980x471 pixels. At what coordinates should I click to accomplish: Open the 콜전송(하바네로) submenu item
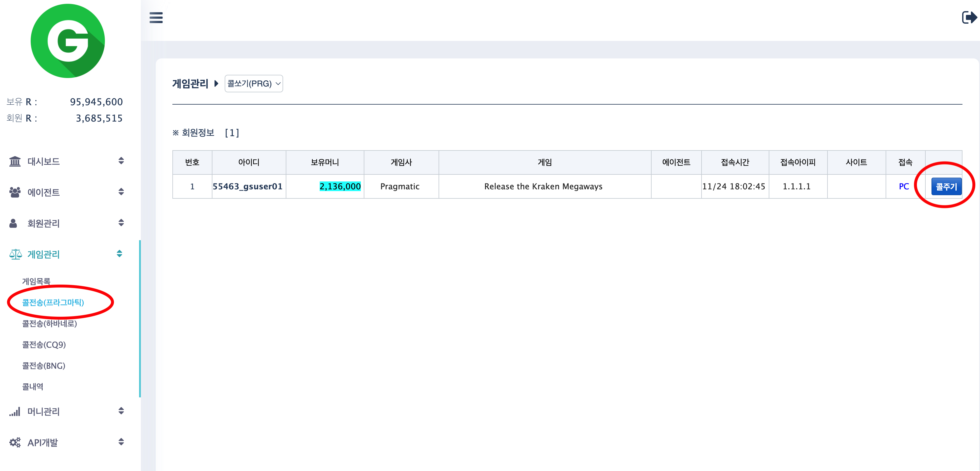(x=49, y=324)
